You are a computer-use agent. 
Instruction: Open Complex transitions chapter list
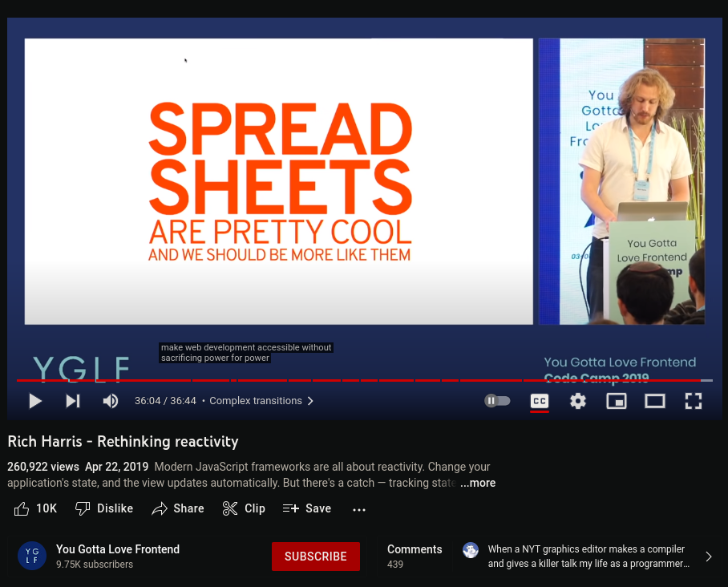(x=261, y=401)
